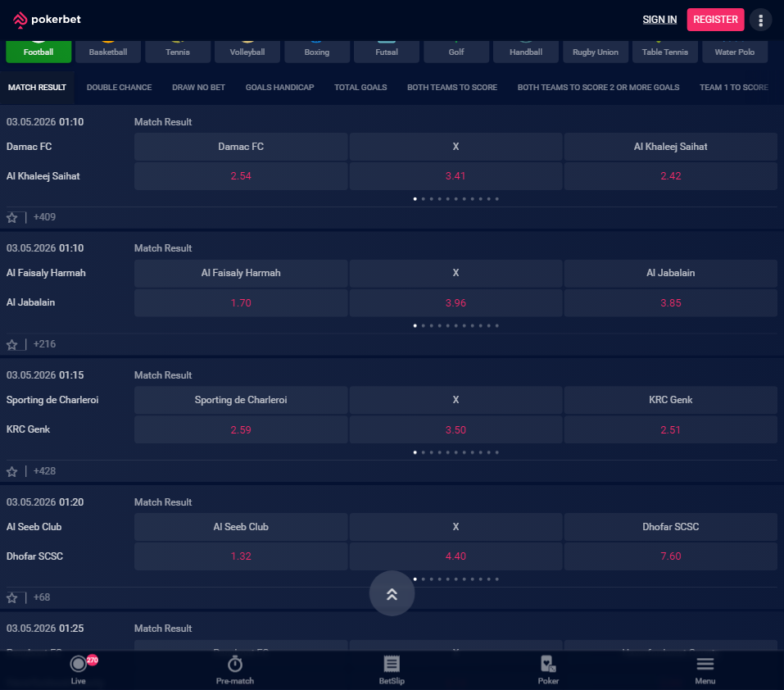Viewport: 784px width, 690px height.
Task: Open the Al Jabalain team name in match list
Action: (x=30, y=302)
